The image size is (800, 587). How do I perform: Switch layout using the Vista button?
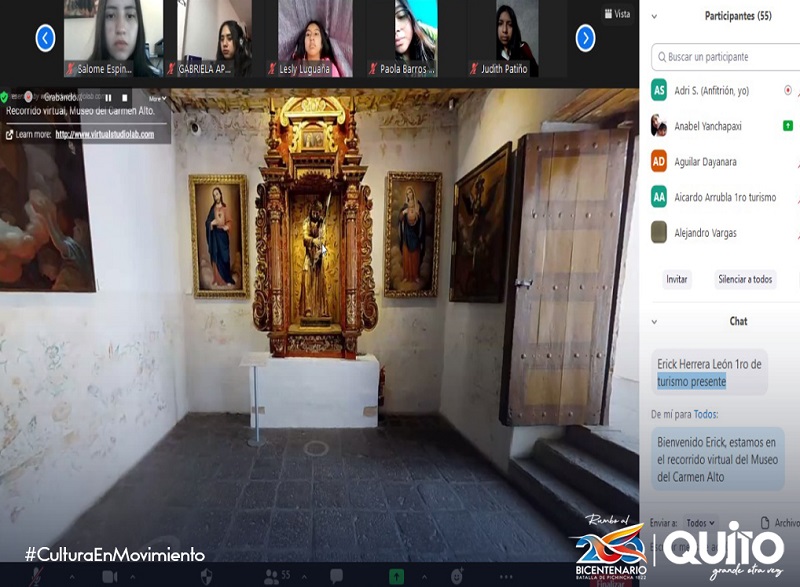click(617, 14)
